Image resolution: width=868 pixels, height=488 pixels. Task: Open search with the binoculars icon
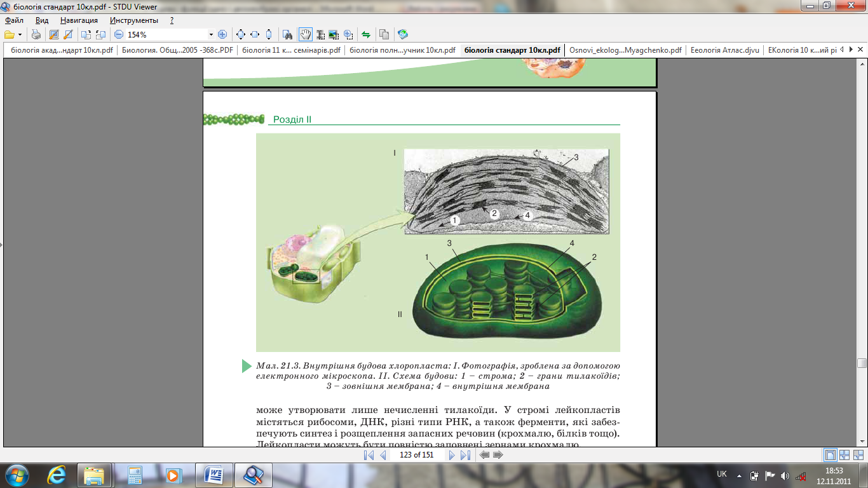(287, 34)
